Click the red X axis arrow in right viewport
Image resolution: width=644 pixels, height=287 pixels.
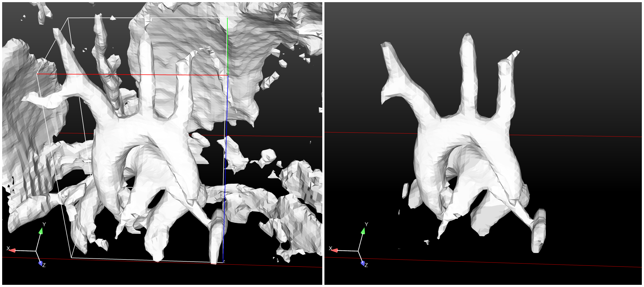pos(334,250)
